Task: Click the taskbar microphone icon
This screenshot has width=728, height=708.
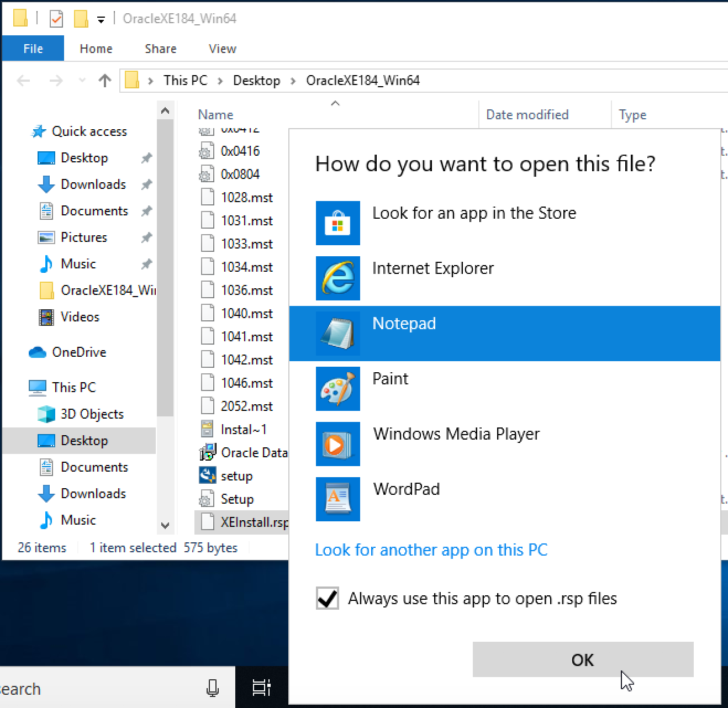Action: 213,688
